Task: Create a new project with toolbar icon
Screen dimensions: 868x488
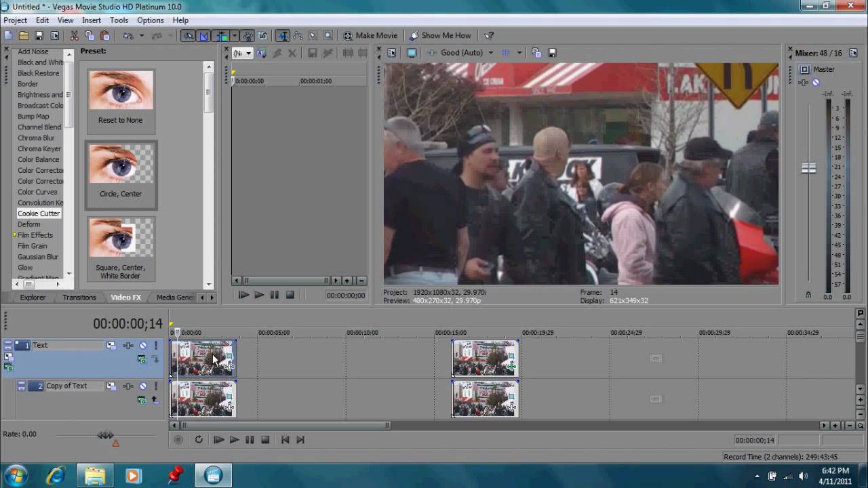Action: [x=8, y=35]
